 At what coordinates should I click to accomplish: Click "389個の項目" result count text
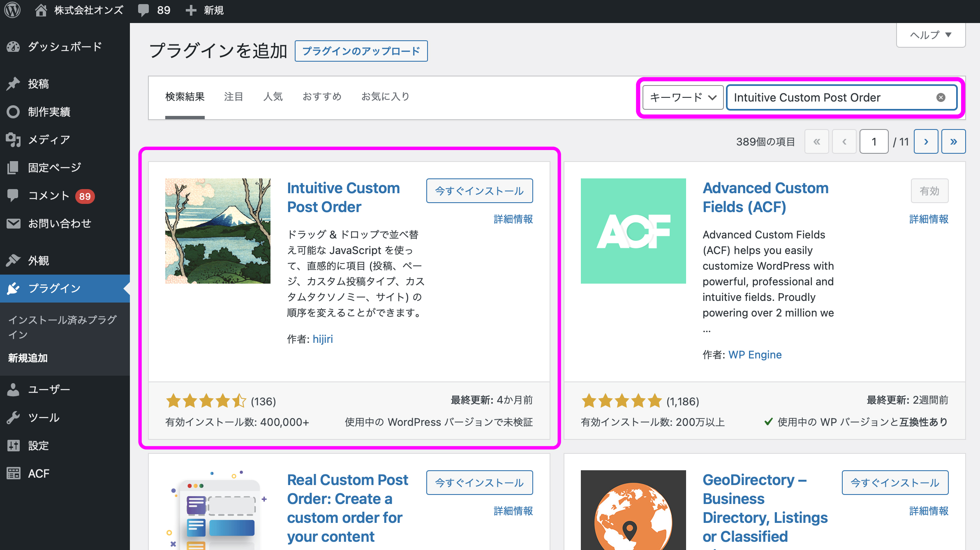765,142
